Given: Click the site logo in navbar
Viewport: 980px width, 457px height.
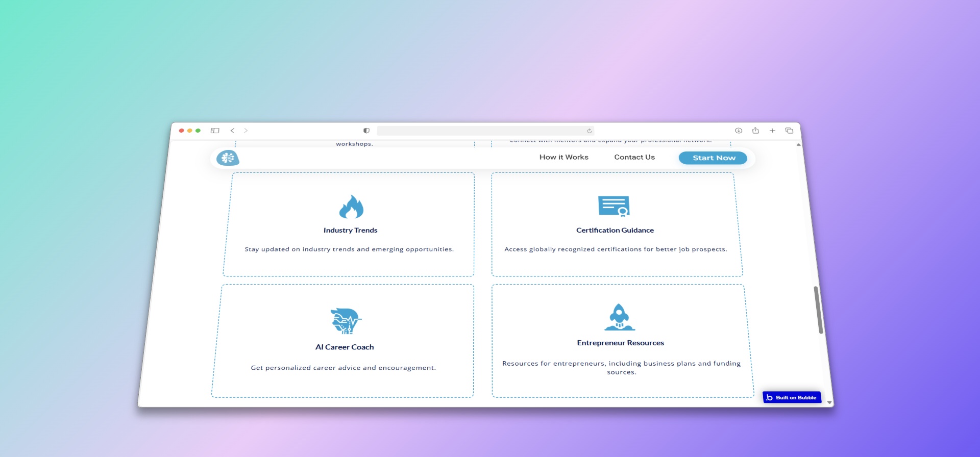Looking at the screenshot, I should click(x=228, y=158).
